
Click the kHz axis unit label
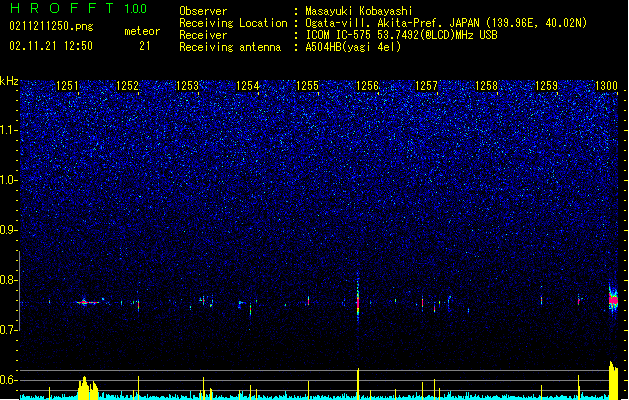point(9,81)
